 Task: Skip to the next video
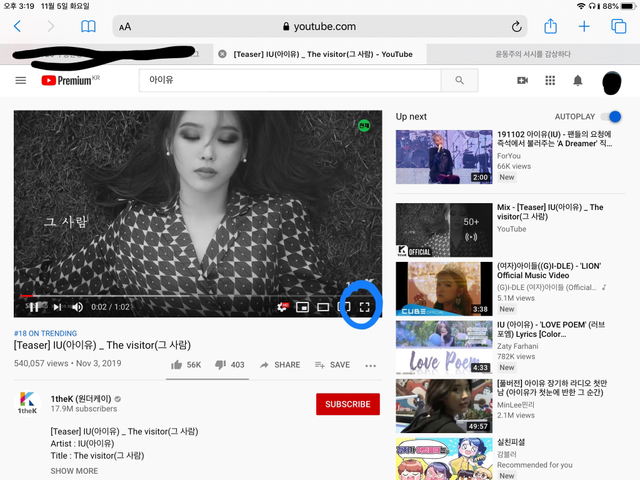tap(57, 307)
